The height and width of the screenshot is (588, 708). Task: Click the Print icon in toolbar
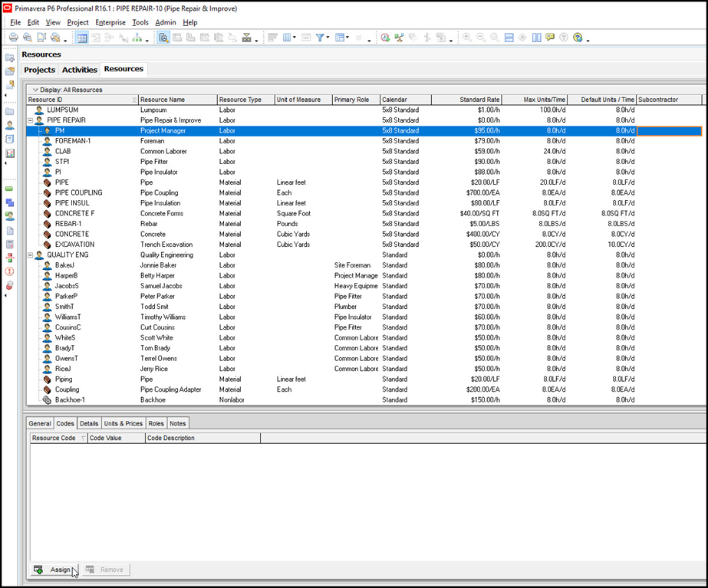[x=14, y=38]
